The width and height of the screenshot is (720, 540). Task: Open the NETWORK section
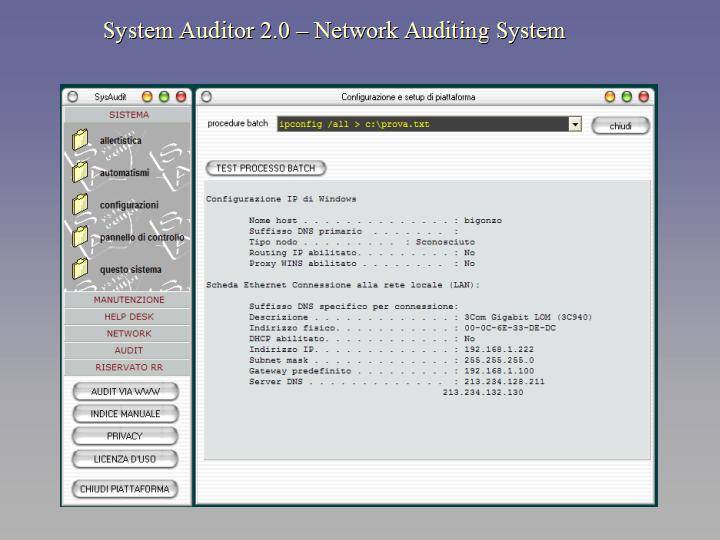tap(128, 334)
